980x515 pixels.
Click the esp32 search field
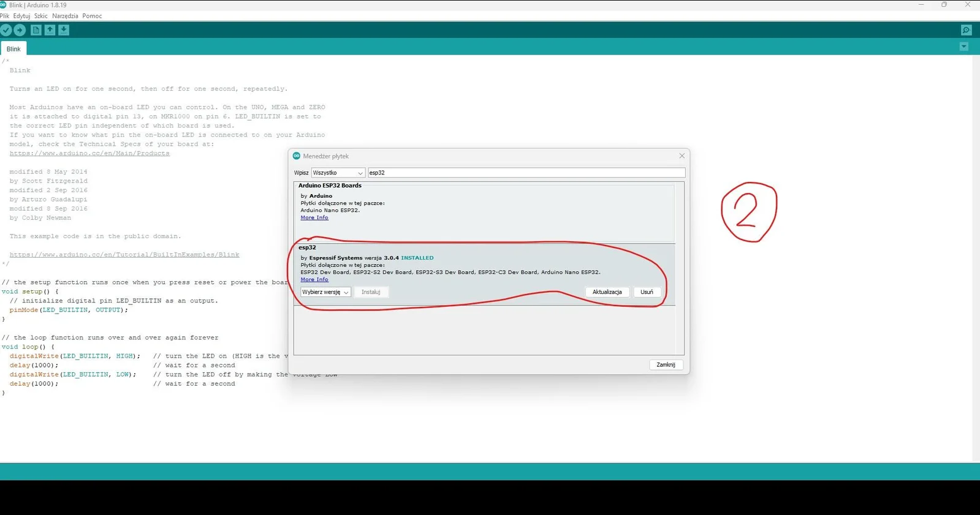526,173
